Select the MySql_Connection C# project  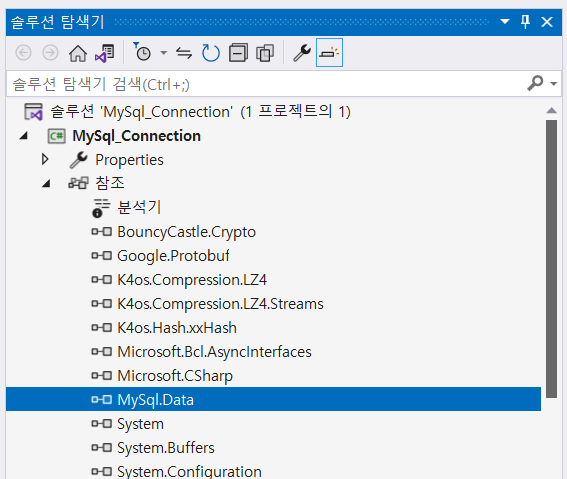(x=136, y=136)
